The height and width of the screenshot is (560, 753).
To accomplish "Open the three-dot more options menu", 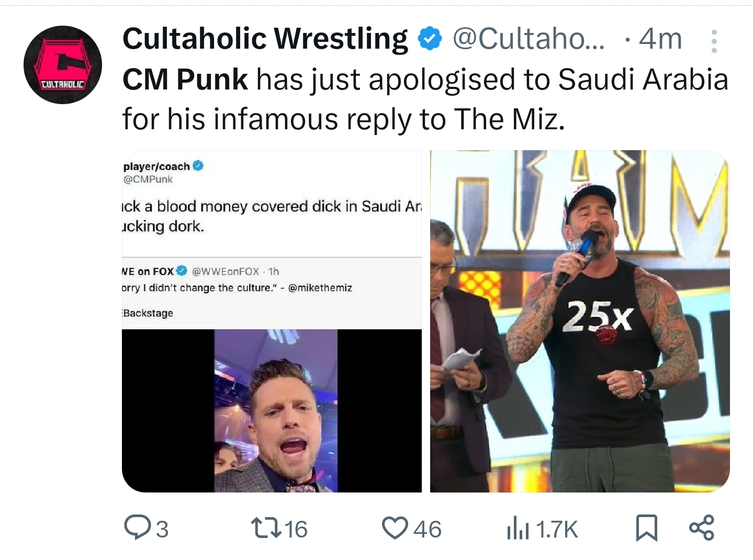I will [x=714, y=41].
